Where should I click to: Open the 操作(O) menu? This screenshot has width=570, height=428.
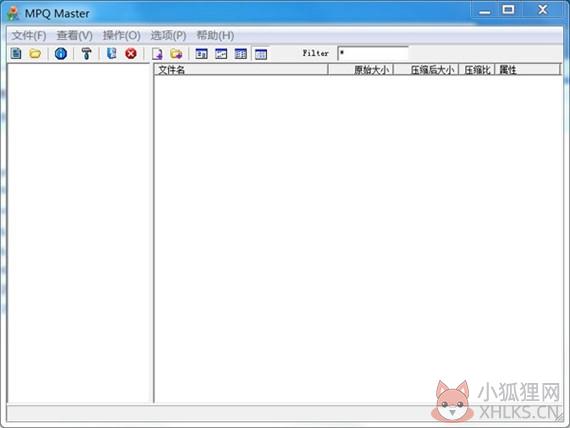coord(121,36)
